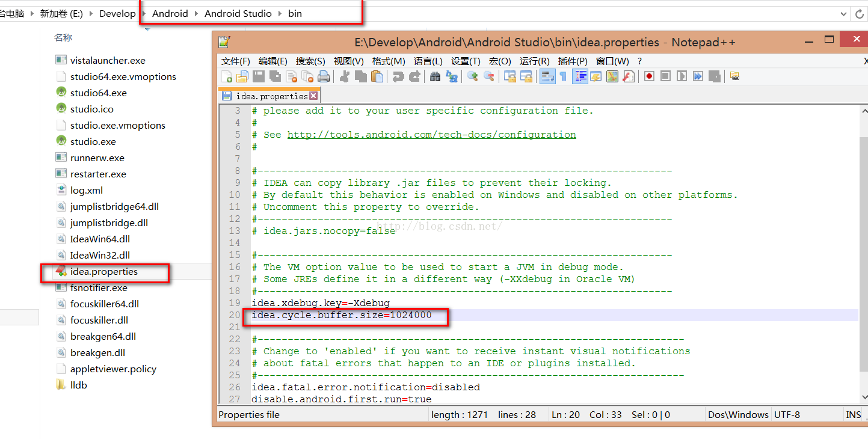Open the 窗口(W) menu
The height and width of the screenshot is (439, 868).
(612, 61)
